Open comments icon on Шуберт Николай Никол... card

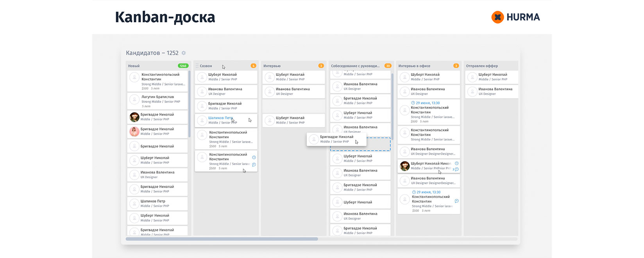(456, 169)
